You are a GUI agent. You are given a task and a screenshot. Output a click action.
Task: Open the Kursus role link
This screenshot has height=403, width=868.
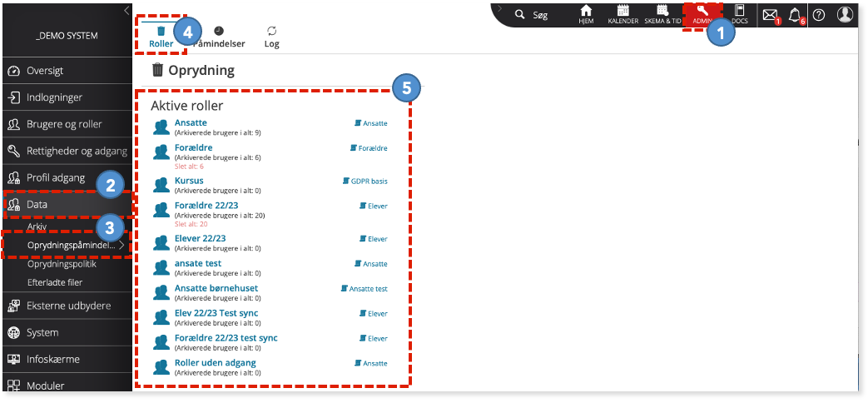click(189, 181)
